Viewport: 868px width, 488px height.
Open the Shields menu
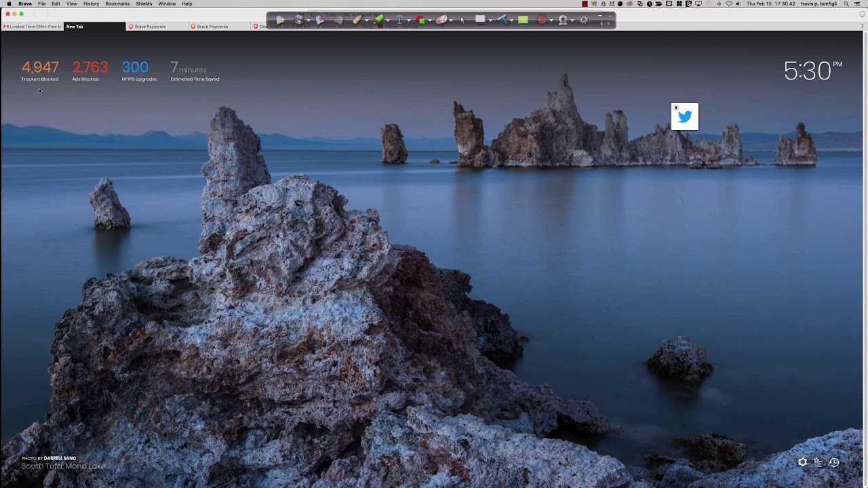click(144, 3)
